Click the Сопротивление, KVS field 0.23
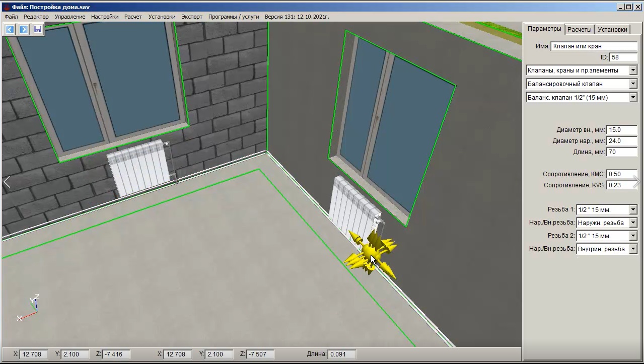The width and height of the screenshot is (644, 364). coord(622,185)
